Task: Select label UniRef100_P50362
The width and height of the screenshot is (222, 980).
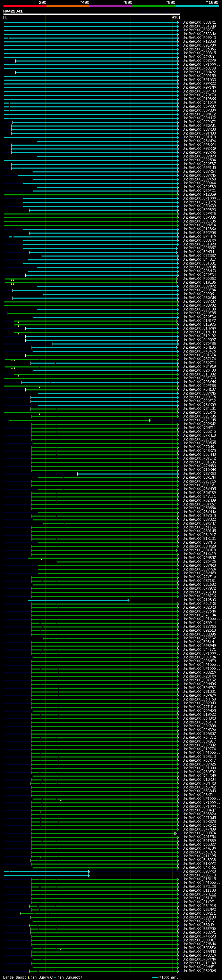Action: click(x=199, y=279)
